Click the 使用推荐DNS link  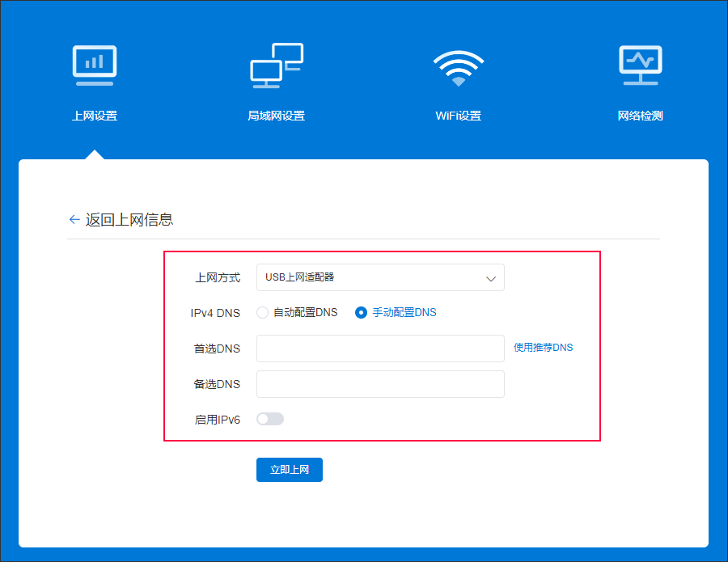(543, 348)
